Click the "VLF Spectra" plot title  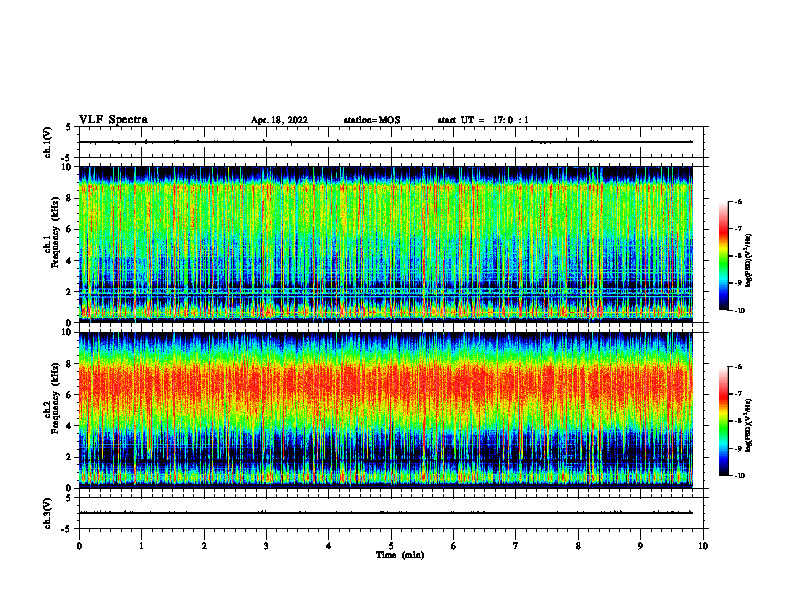click(x=113, y=120)
